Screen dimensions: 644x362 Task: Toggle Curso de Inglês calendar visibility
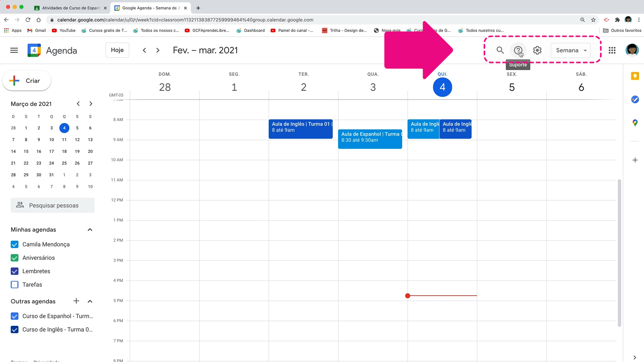click(x=15, y=329)
